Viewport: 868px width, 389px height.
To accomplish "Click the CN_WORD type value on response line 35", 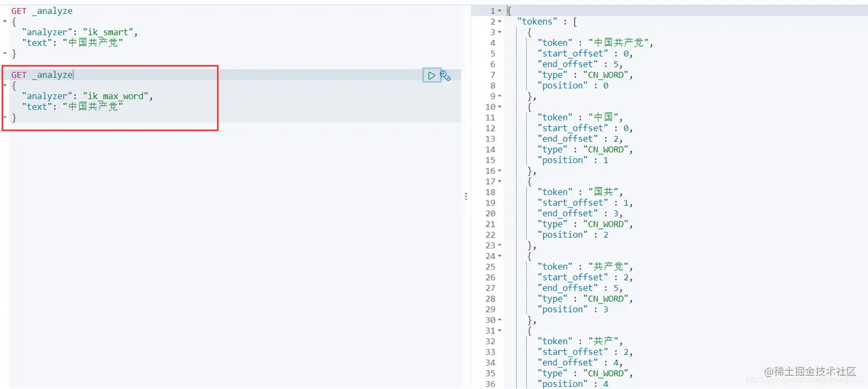I will [x=605, y=374].
